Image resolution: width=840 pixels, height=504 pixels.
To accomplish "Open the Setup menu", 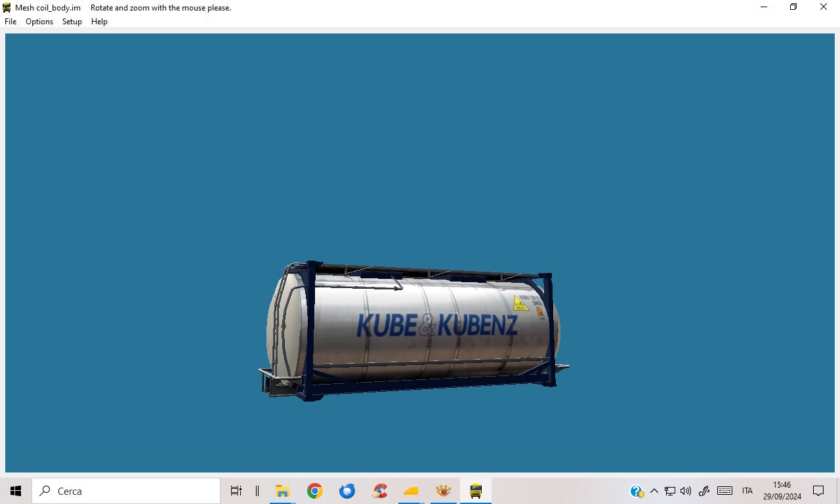I will (x=72, y=22).
